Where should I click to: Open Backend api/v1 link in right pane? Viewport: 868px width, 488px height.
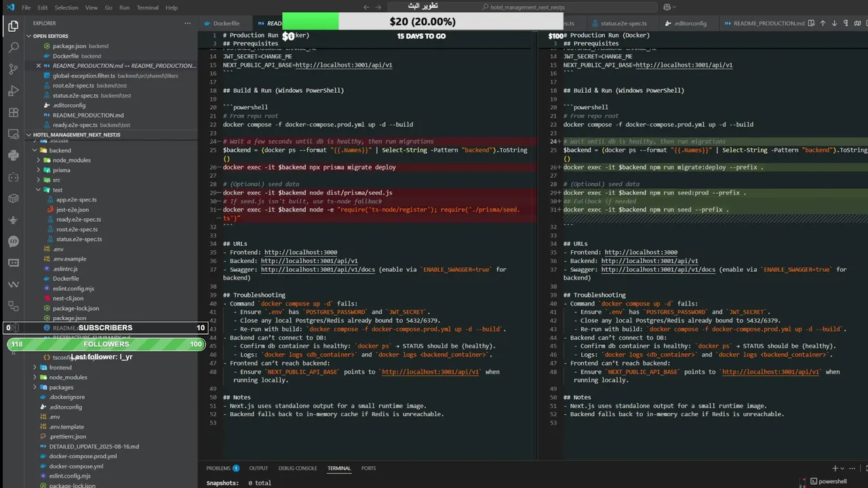tap(649, 261)
